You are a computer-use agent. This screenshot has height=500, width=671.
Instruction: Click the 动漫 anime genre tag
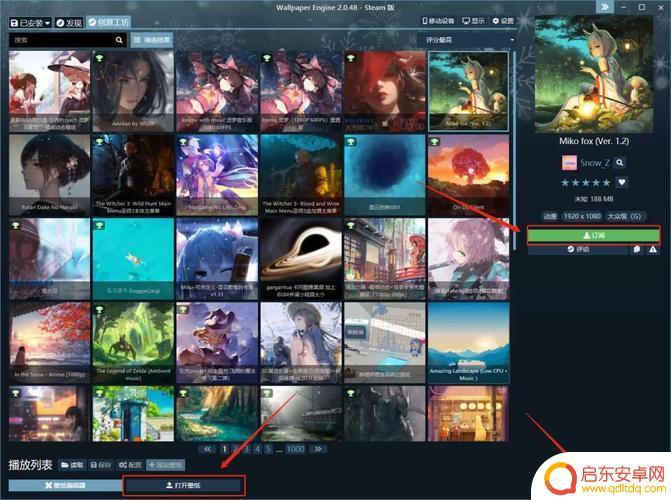550,216
